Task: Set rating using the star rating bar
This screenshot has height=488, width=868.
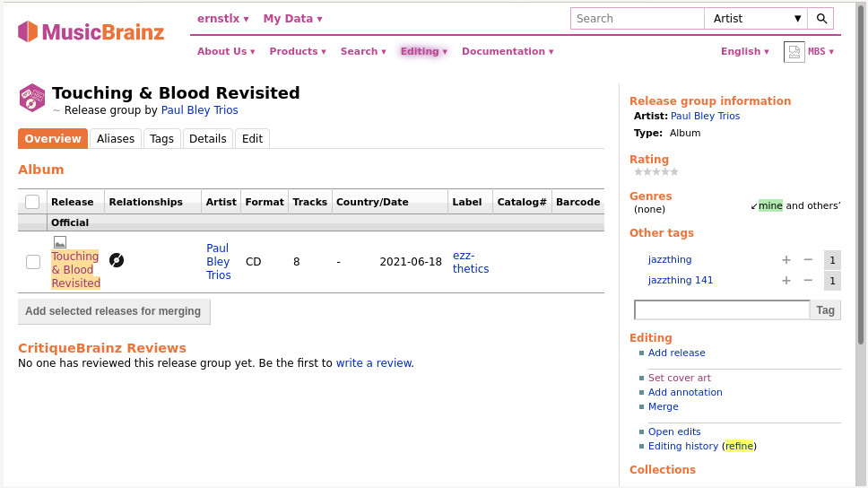Action: tap(656, 171)
